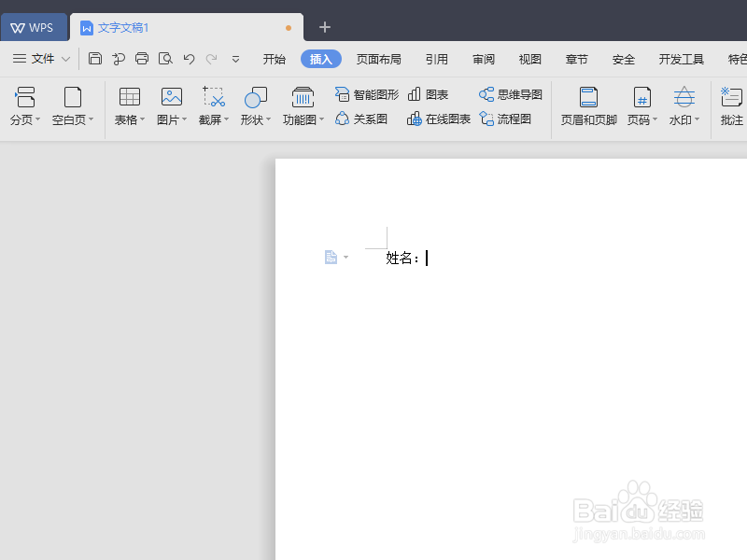Click the print icon
Screen dimensions: 747x560
pos(142,59)
